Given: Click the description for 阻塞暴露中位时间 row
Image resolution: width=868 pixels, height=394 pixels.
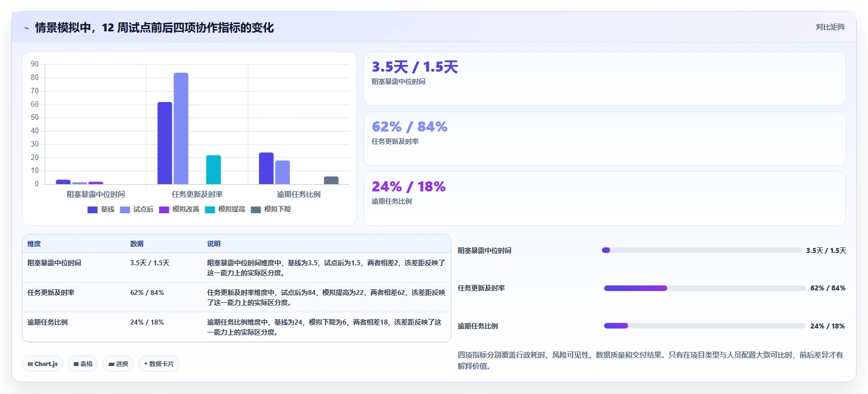Looking at the screenshot, I should 326,268.
